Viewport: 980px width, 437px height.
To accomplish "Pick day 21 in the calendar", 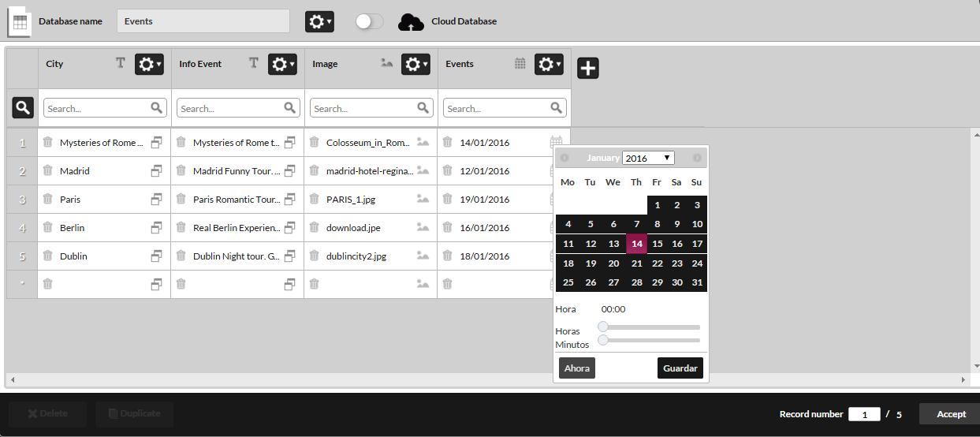I will (636, 263).
